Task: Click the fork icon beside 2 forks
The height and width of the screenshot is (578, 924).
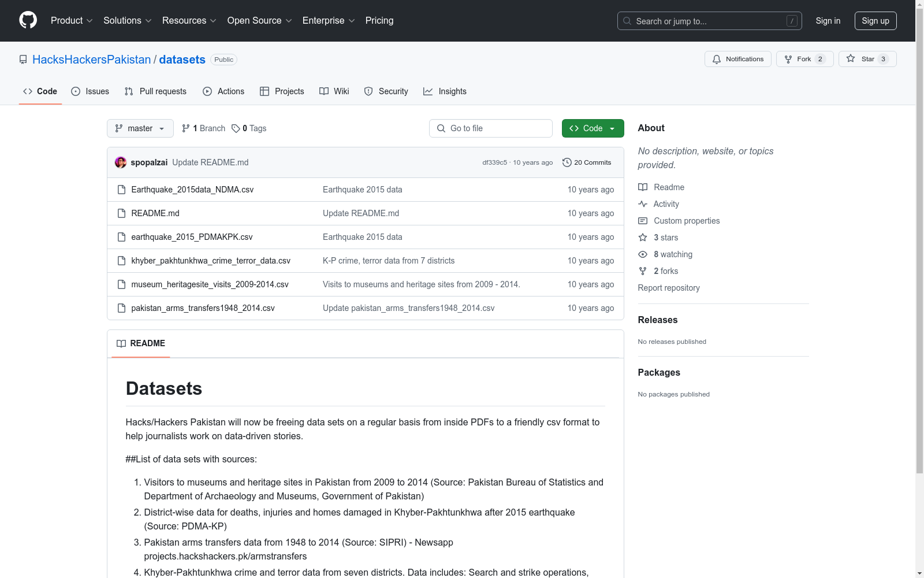Action: (x=643, y=271)
